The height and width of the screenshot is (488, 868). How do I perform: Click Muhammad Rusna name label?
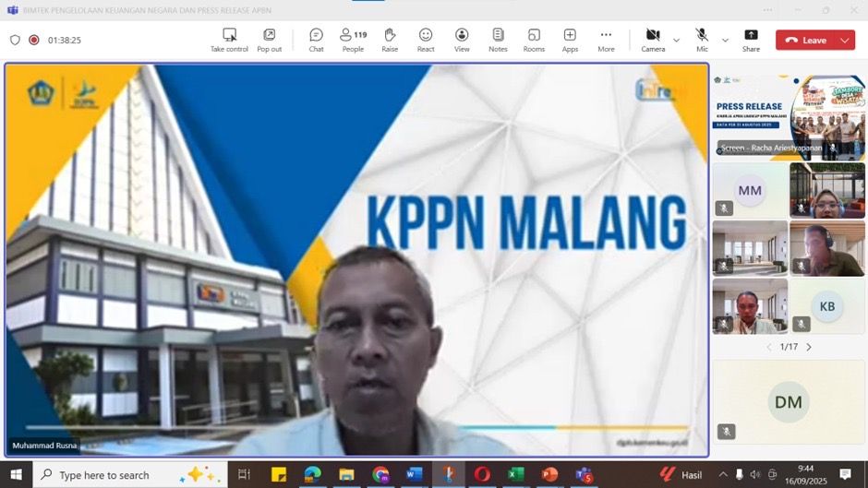point(44,446)
